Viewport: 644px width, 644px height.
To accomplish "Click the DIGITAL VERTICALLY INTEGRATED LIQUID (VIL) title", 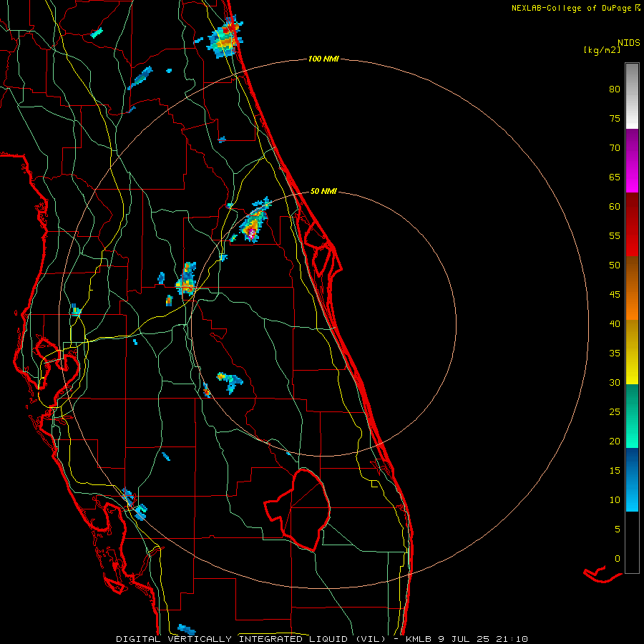I will 251,639.
